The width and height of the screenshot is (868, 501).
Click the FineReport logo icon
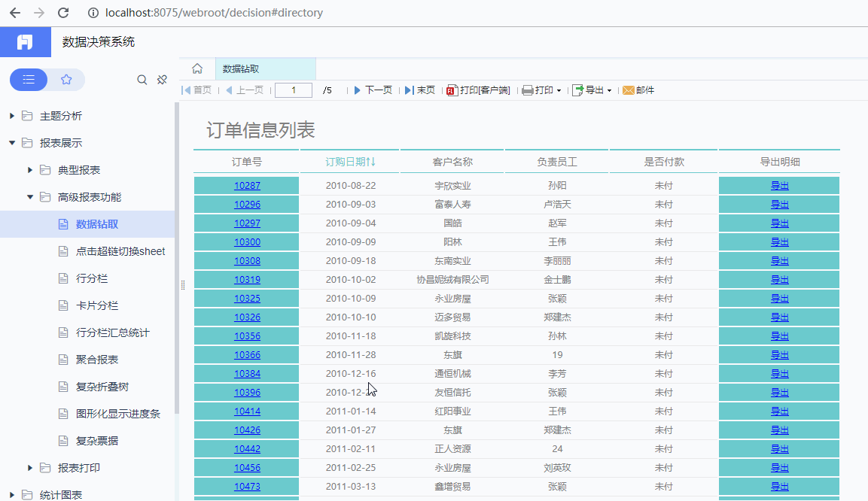26,42
